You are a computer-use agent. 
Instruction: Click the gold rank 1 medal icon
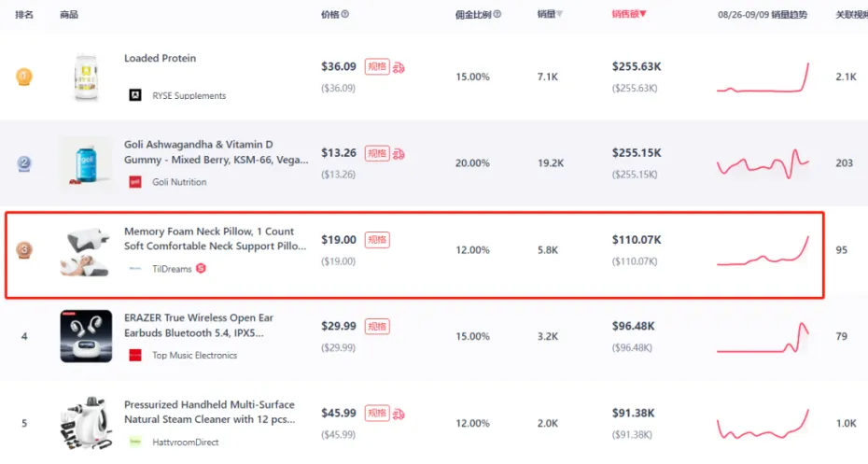pyautogui.click(x=24, y=77)
